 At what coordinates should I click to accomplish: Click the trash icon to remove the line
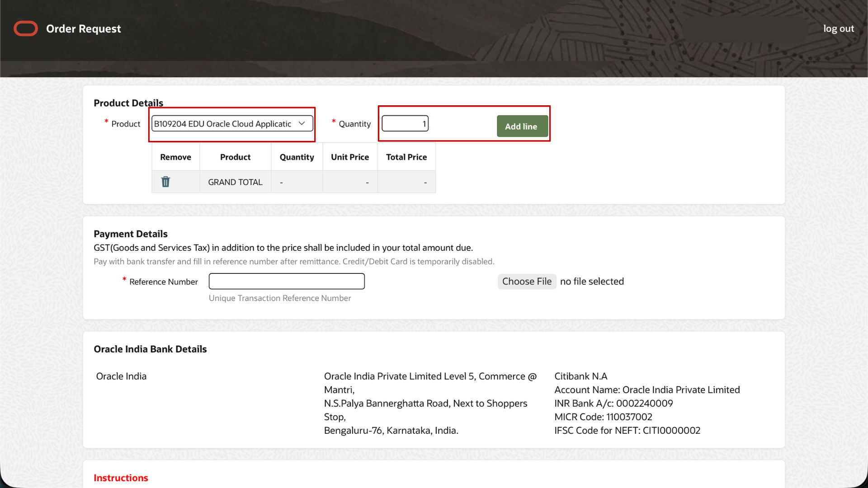165,182
